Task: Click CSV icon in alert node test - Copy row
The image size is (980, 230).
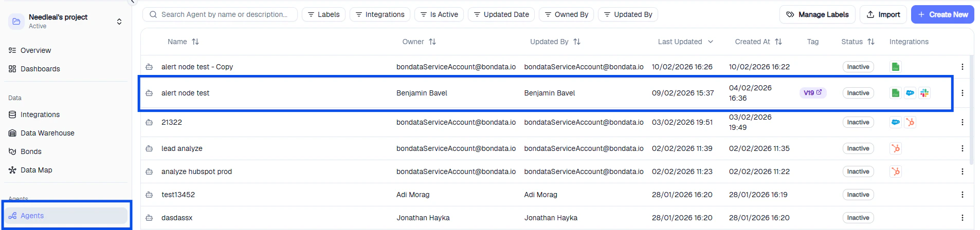Action: coord(896,67)
